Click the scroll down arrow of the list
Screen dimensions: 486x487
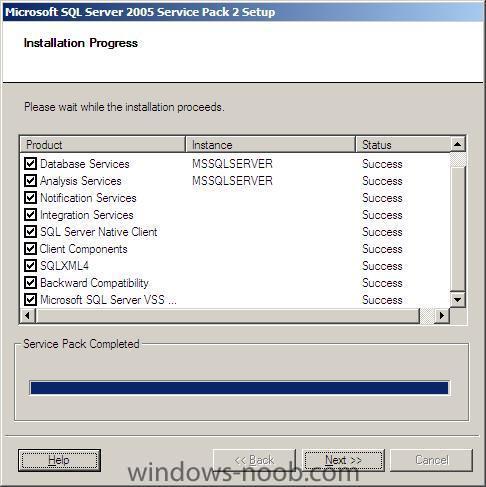pyautogui.click(x=458, y=300)
